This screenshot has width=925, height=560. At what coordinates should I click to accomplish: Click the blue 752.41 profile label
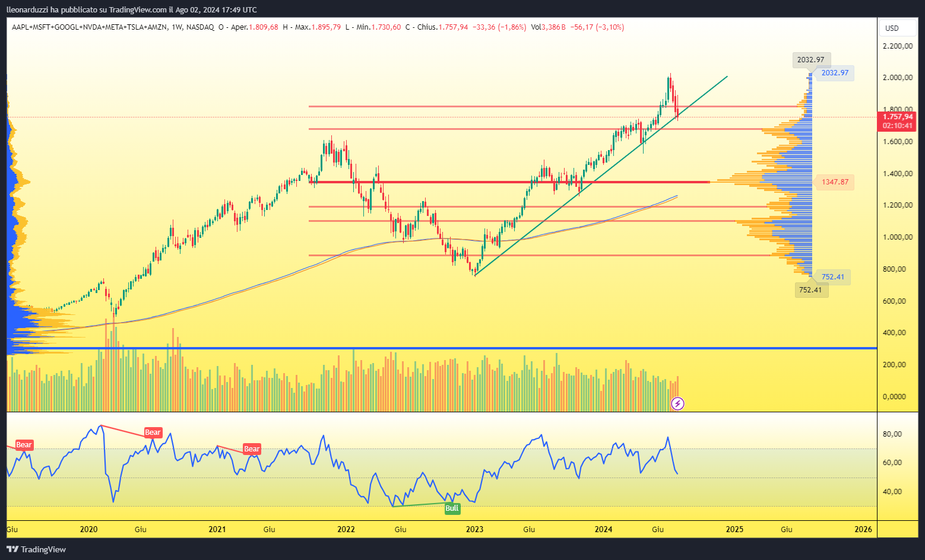point(832,277)
